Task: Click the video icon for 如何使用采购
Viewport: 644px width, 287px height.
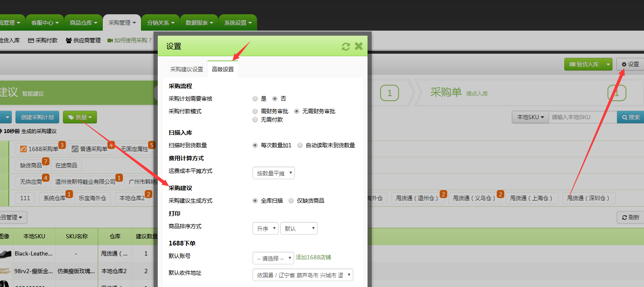Action: tap(110, 40)
